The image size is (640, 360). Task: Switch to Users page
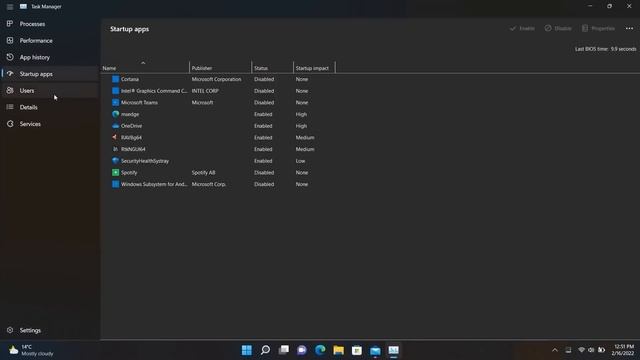pyautogui.click(x=50, y=90)
